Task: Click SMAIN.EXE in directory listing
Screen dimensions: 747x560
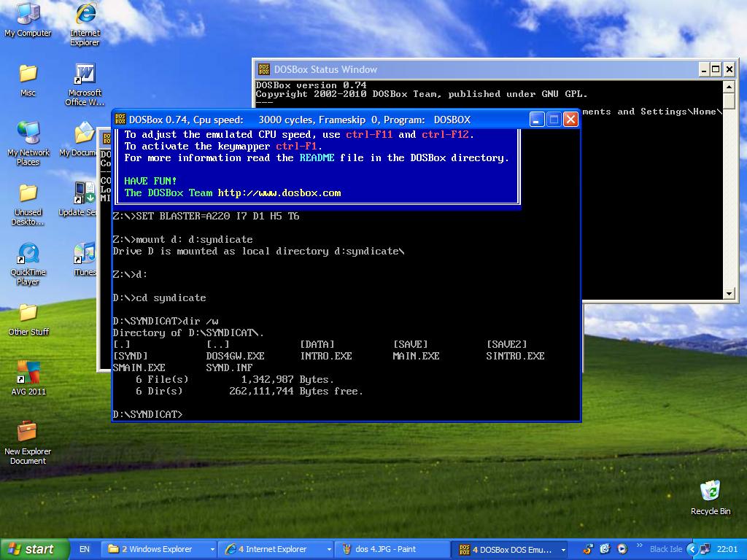Action: click(139, 367)
